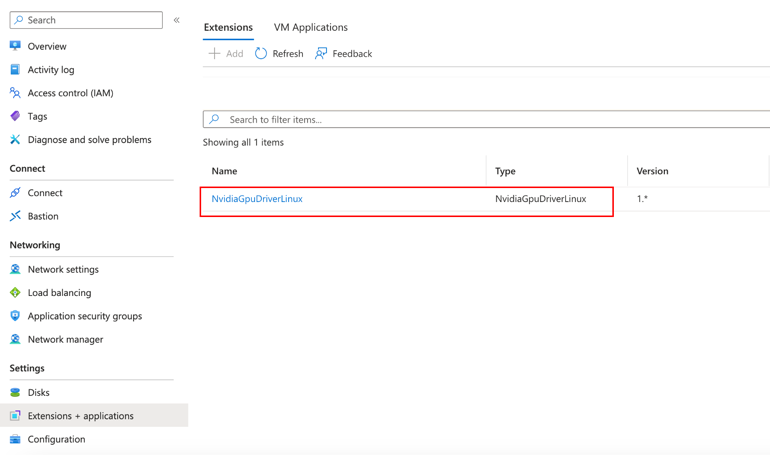Collapse the sidebar with double chevron
This screenshot has height=460, width=770.
click(x=176, y=20)
